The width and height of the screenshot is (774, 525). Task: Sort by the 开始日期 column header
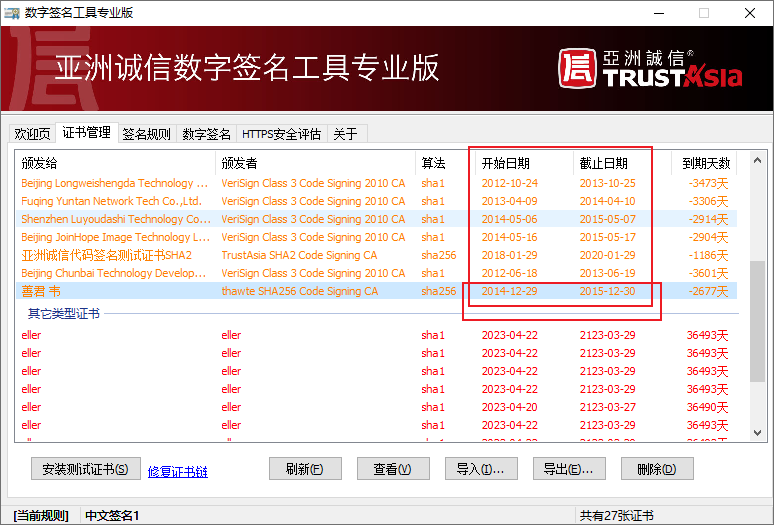[524, 163]
